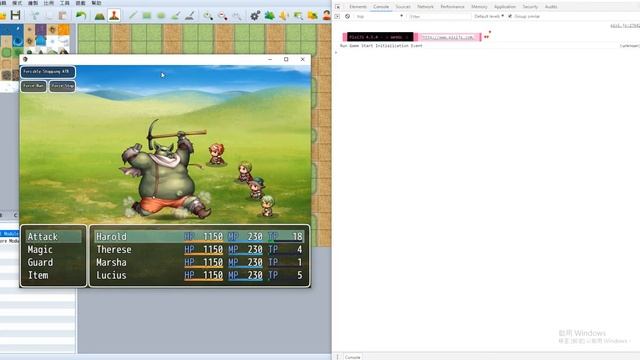
Task: Open the source file link at console top-right
Action: (625, 26)
